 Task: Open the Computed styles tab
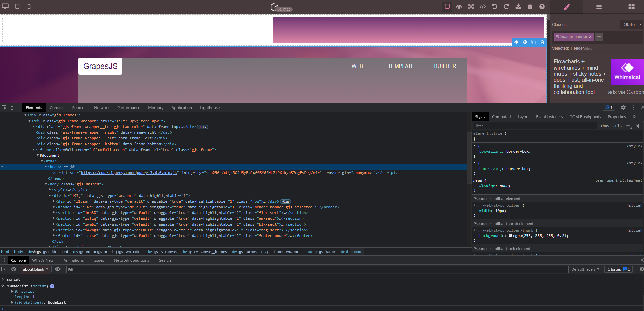coord(501,117)
